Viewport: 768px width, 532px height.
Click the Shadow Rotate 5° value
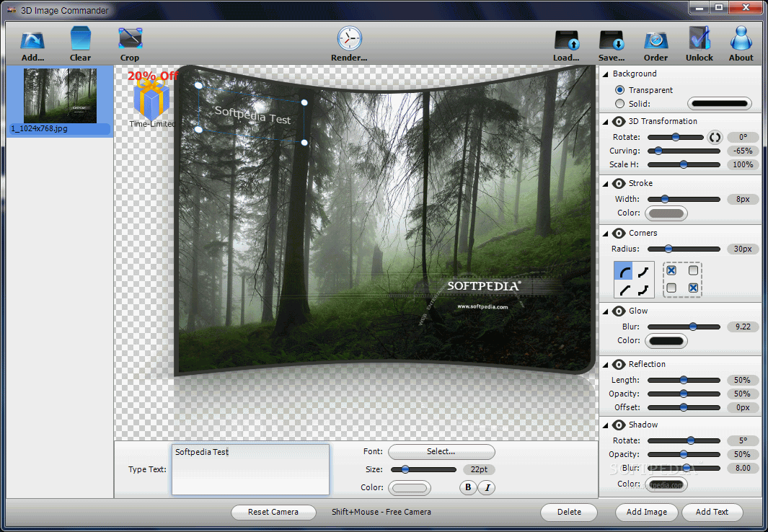click(x=743, y=441)
